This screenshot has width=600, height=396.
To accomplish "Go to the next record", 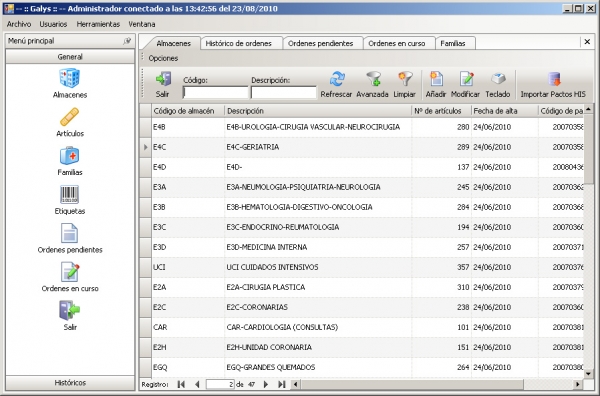I will tap(266, 384).
